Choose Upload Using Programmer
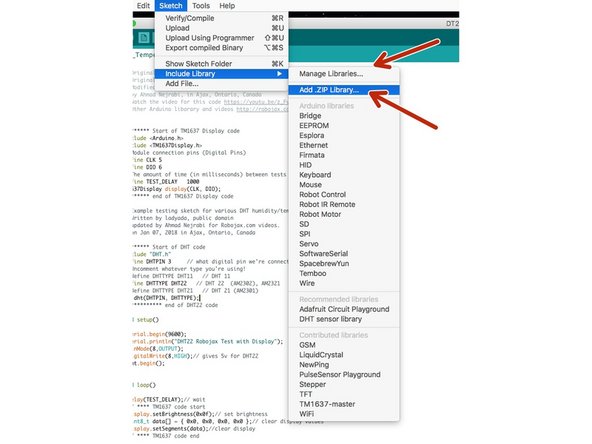 (x=221, y=38)
